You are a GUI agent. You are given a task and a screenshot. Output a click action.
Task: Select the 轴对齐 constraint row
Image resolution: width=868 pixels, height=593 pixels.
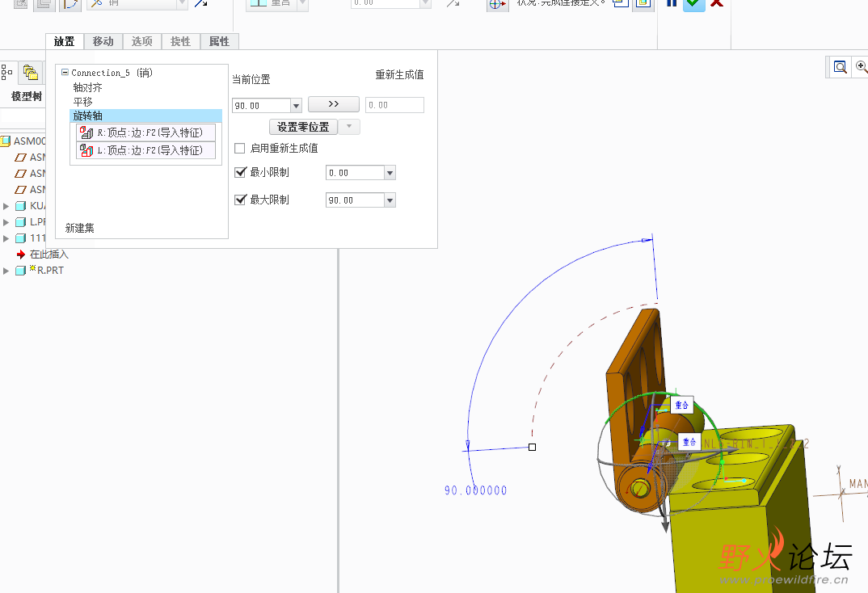click(87, 87)
